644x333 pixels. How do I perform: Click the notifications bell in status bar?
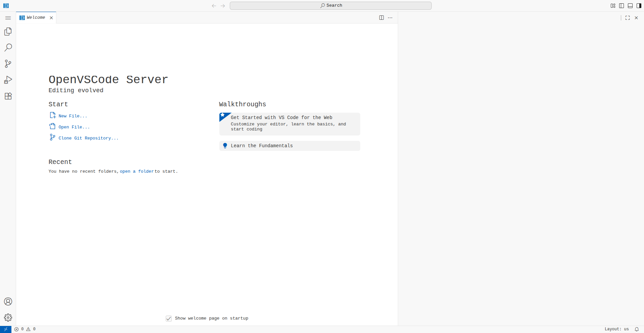(637, 329)
